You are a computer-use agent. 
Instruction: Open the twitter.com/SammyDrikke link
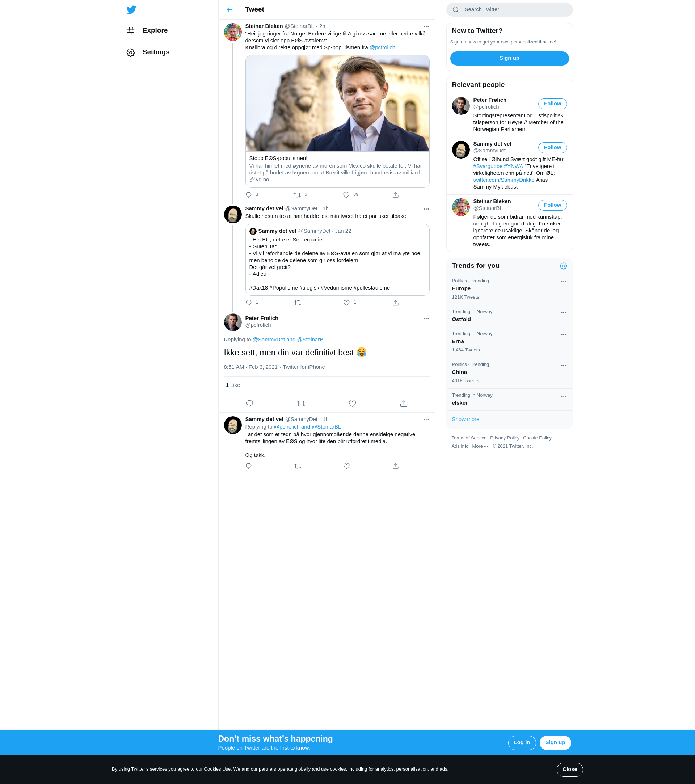pos(504,180)
